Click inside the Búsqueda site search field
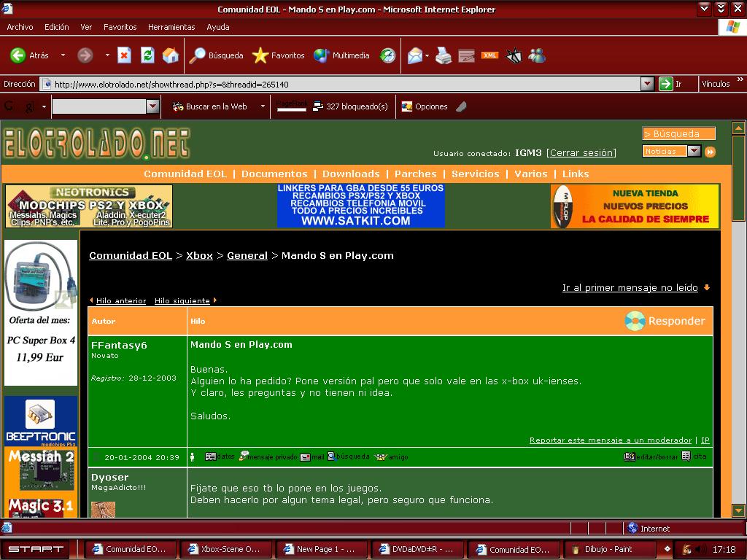Viewport: 747px width, 560px height. click(x=679, y=134)
